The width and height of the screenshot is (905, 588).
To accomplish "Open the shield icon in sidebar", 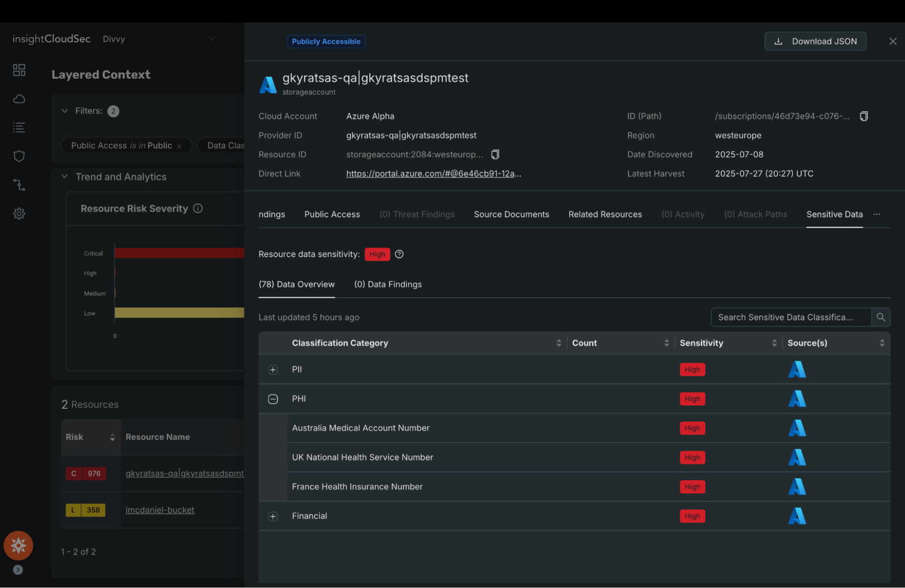I will pos(19,156).
